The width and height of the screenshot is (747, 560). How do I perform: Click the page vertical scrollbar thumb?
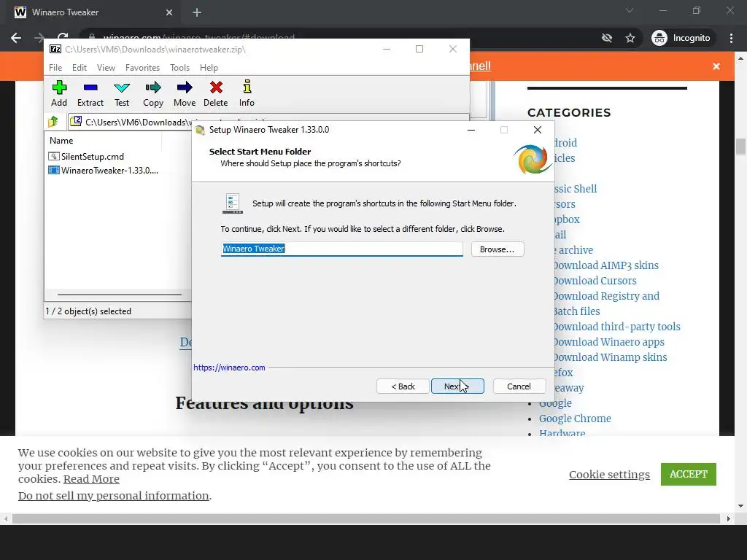pos(740,146)
